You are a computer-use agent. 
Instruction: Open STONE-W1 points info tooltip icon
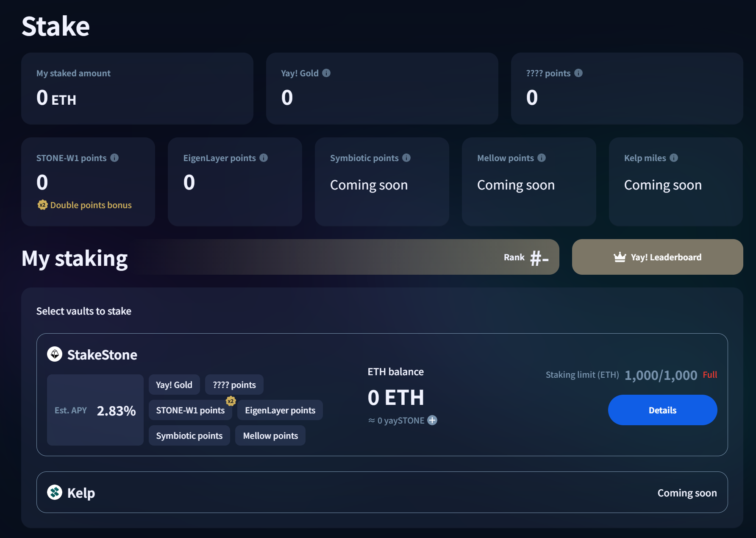pos(114,158)
